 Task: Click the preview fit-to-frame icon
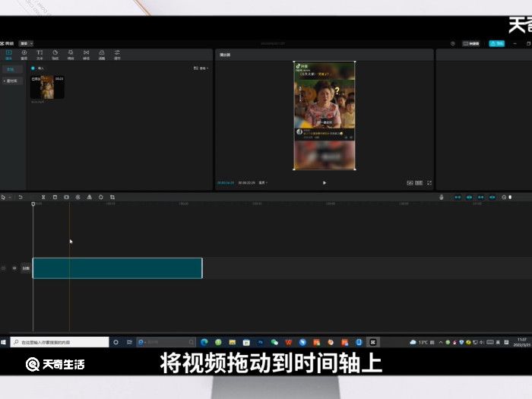click(410, 183)
